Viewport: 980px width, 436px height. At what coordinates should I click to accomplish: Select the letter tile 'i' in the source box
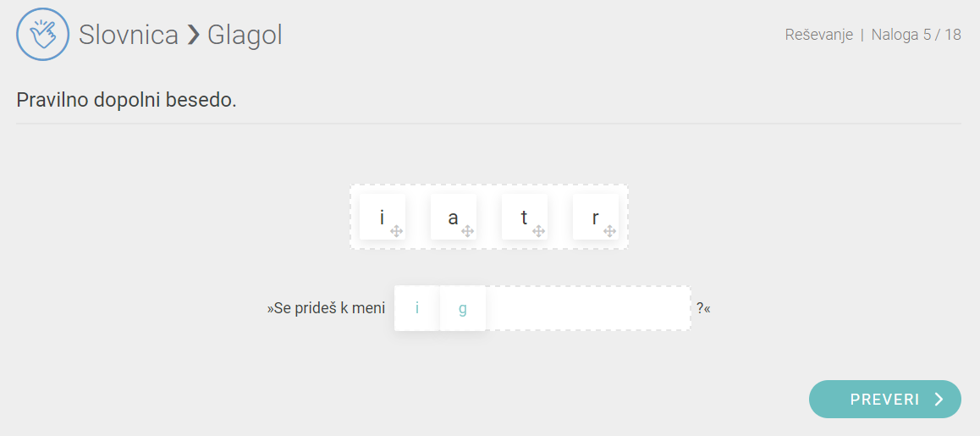pyautogui.click(x=382, y=217)
